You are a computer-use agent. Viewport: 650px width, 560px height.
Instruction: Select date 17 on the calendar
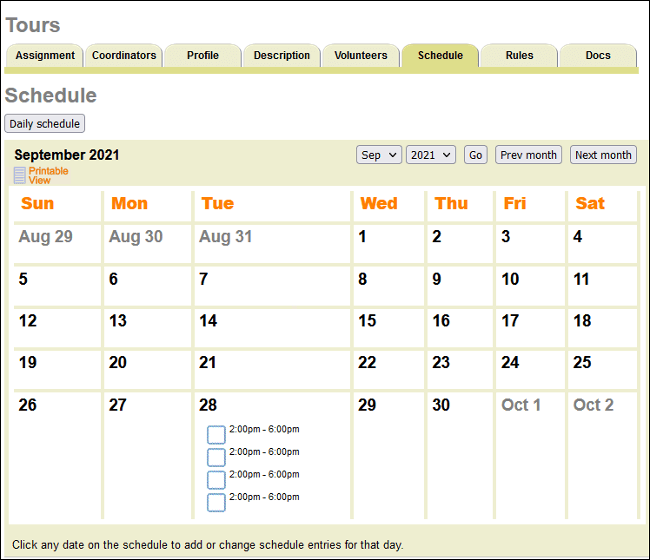pos(510,321)
